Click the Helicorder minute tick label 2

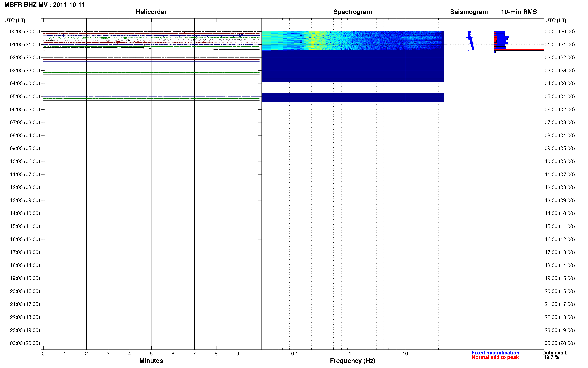click(86, 354)
